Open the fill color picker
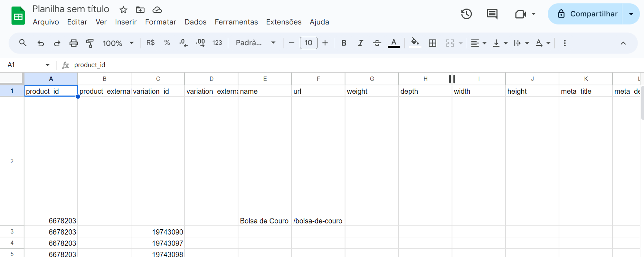644x257 pixels. (x=415, y=43)
